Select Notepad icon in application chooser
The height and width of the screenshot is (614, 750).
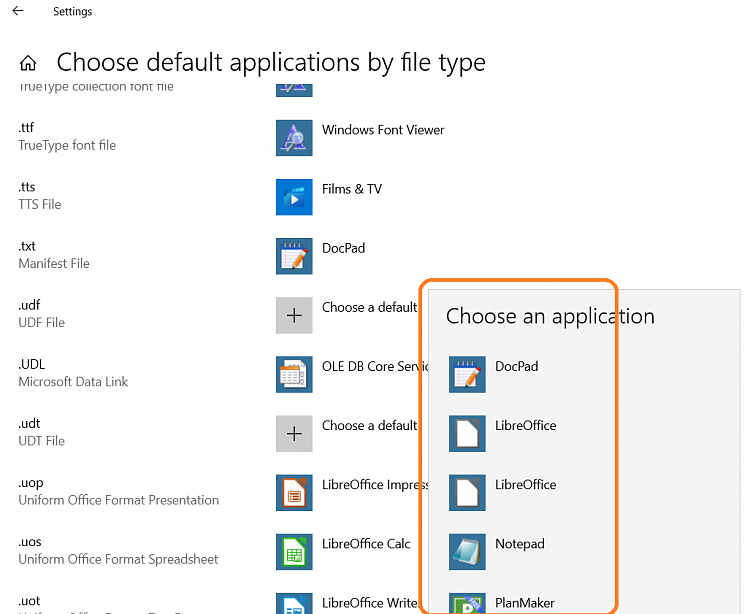point(467,552)
